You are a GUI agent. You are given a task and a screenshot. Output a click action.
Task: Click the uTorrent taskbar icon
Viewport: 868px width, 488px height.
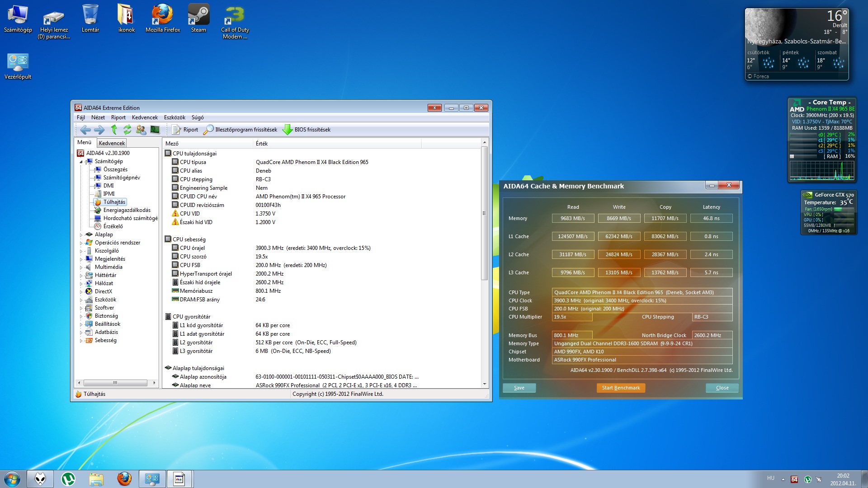click(x=68, y=479)
